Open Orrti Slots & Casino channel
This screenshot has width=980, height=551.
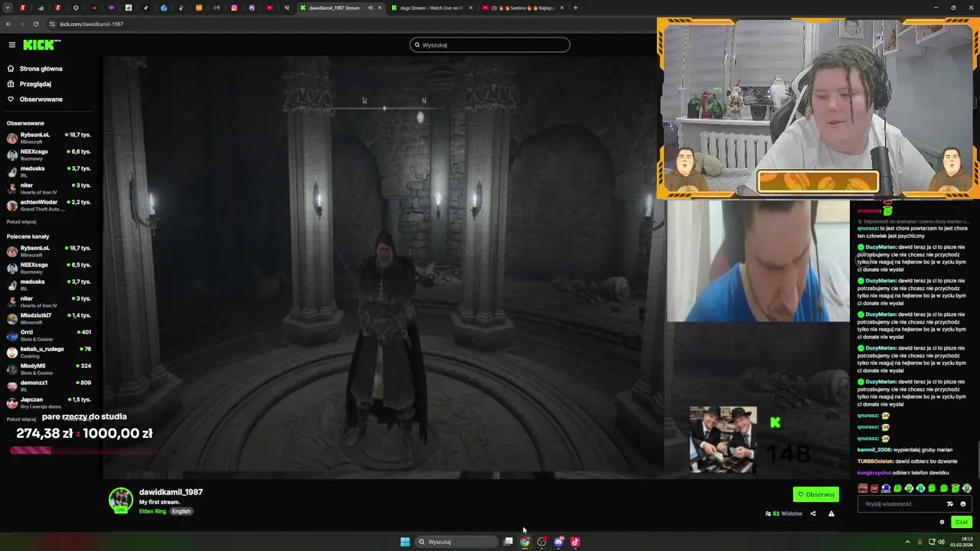point(49,335)
